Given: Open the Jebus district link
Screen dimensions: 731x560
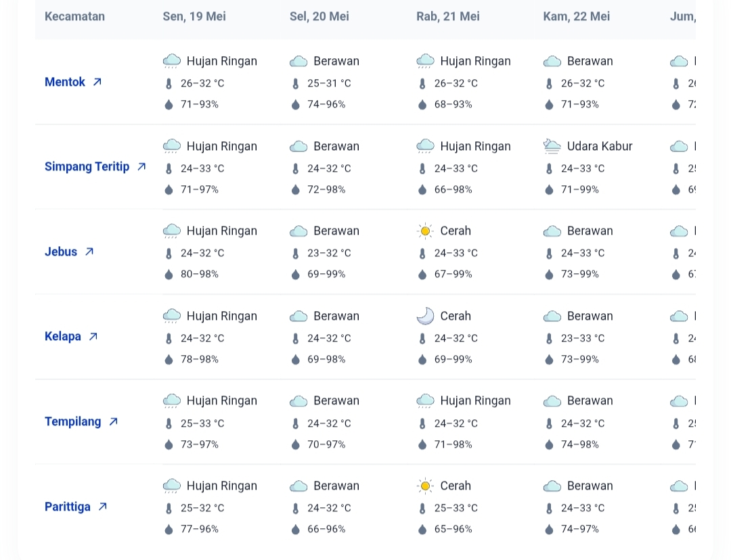Looking at the screenshot, I should coord(61,252).
